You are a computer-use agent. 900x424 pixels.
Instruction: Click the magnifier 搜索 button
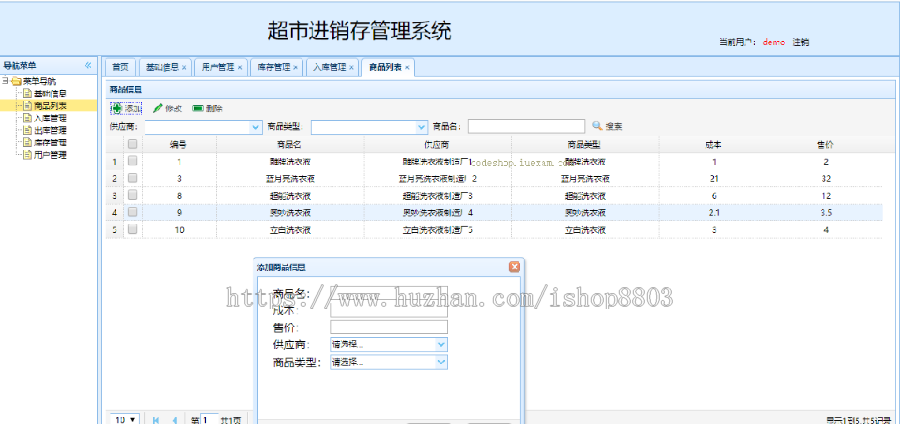pyautogui.click(x=607, y=126)
